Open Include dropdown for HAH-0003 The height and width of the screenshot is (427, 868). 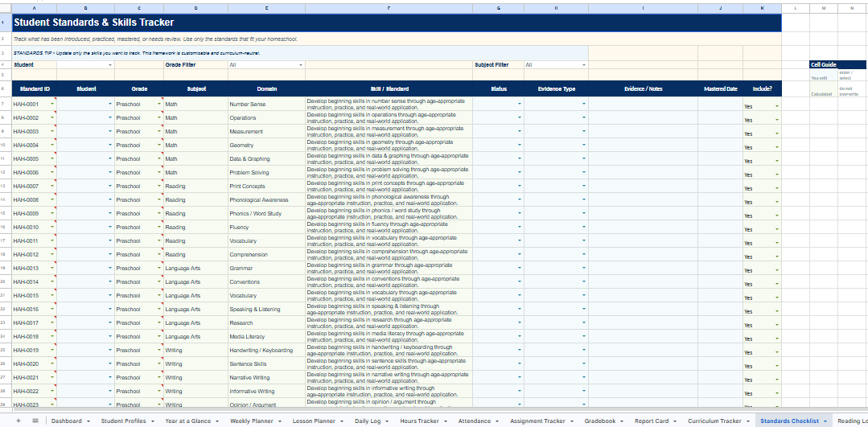click(776, 133)
